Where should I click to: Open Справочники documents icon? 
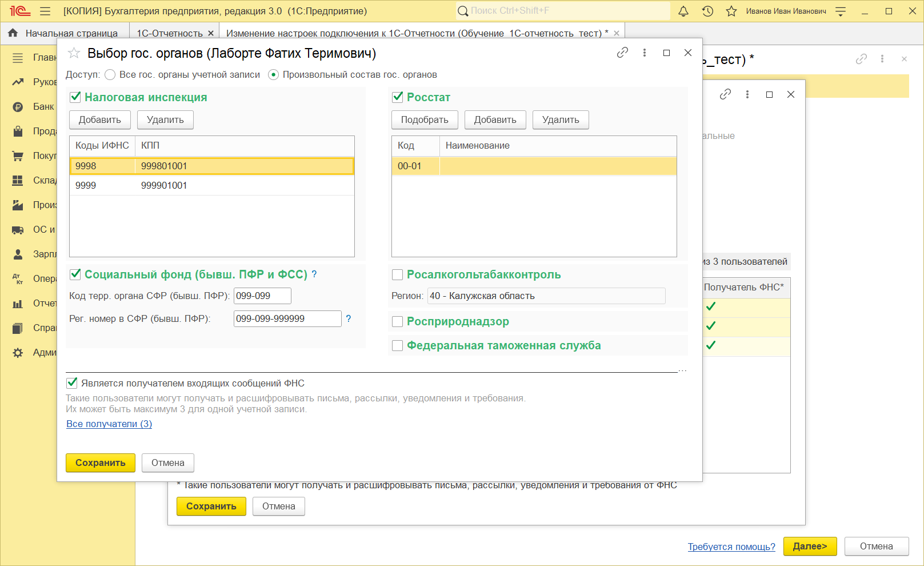click(18, 328)
